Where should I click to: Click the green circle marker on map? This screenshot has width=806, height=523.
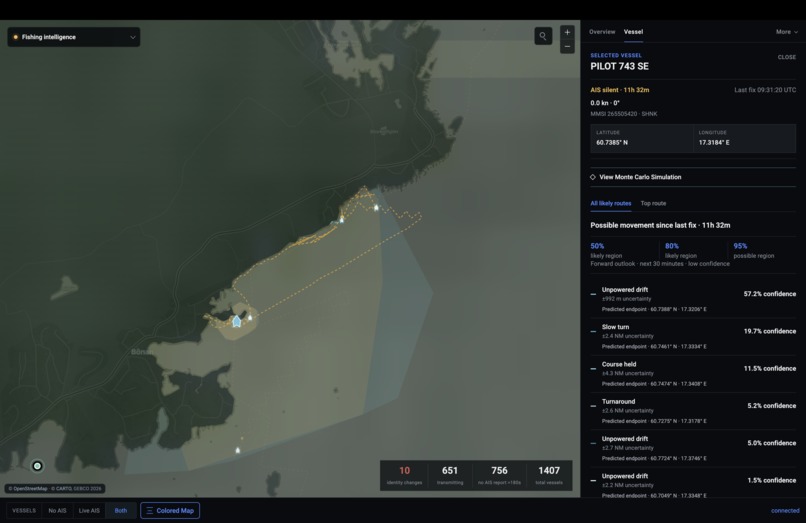pyautogui.click(x=37, y=466)
